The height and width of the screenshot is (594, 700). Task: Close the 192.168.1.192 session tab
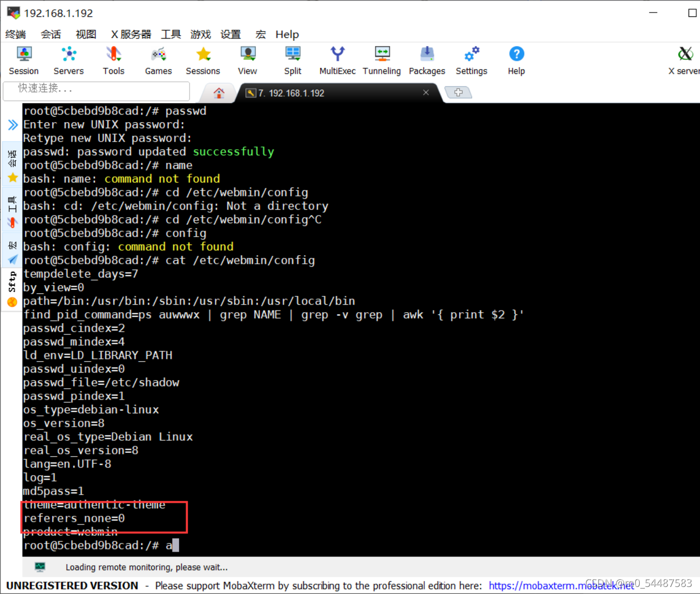coord(426,92)
